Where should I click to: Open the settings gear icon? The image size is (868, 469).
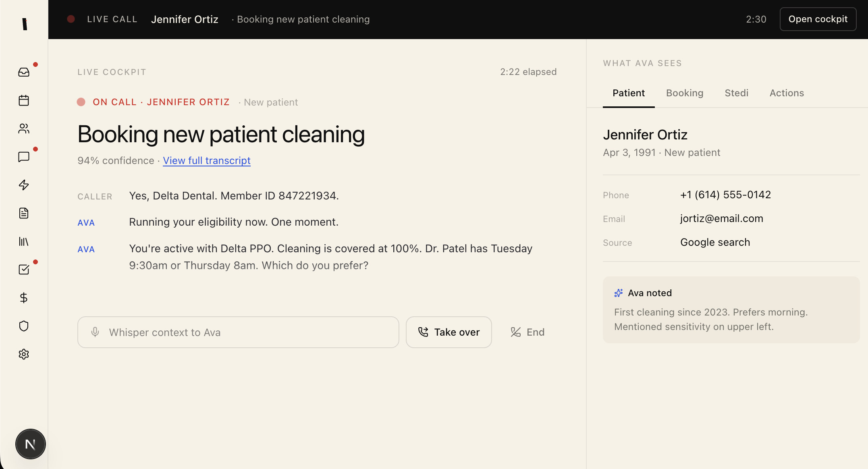tap(24, 354)
